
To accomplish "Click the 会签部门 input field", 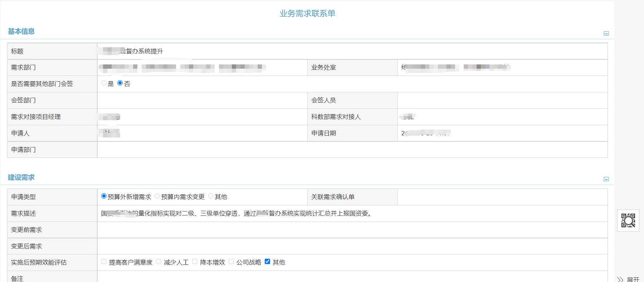I will coord(202,100).
